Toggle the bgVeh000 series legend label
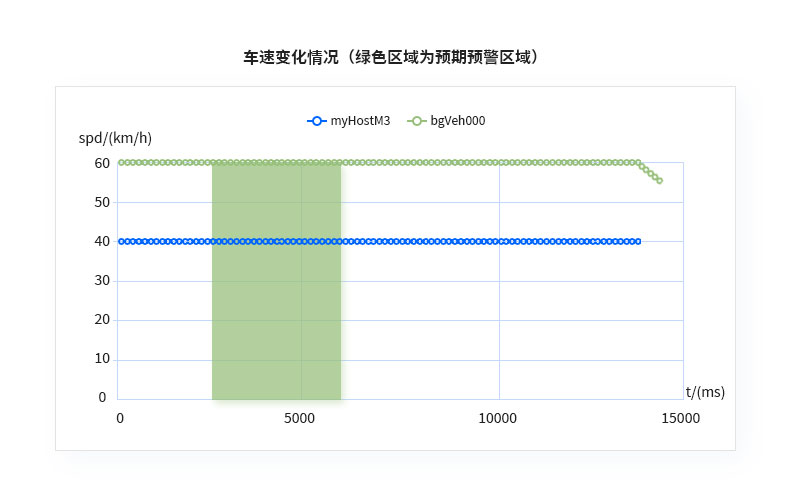This screenshot has width=790, height=489. 458,121
